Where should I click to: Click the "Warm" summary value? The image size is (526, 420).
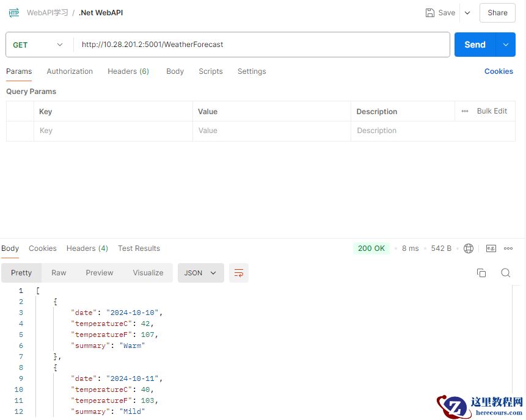132,346
